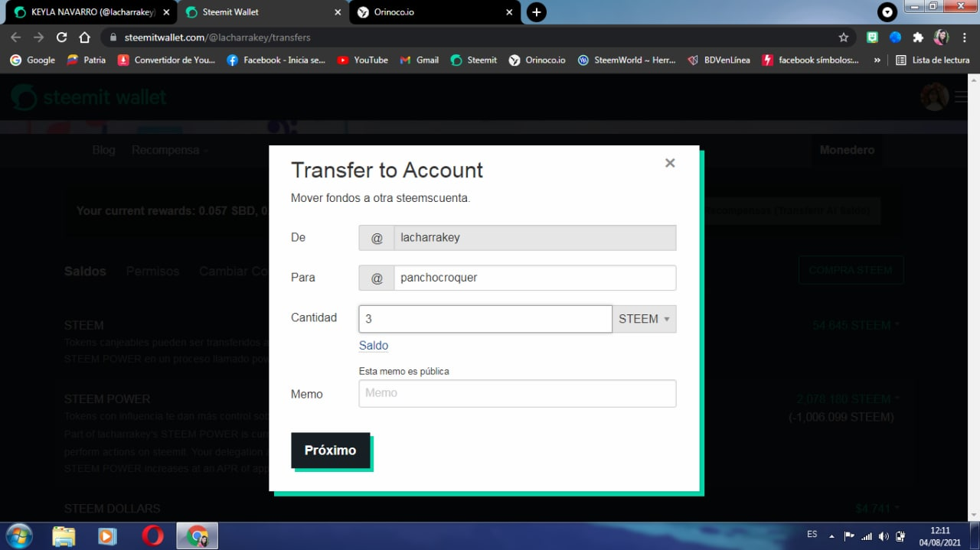Viewport: 980px width, 550px height.
Task: Click the browser back arrow
Action: coord(15,37)
